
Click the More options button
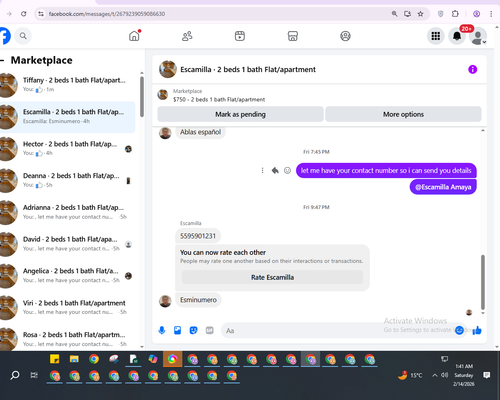403,114
